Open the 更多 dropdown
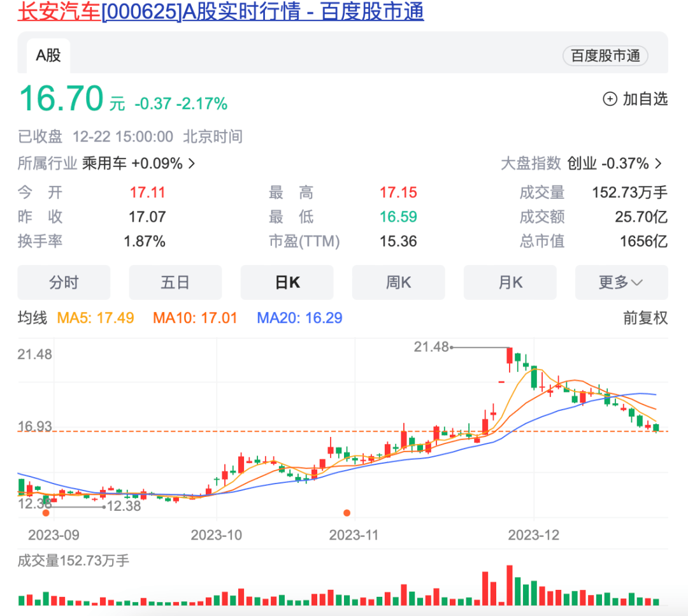The width and height of the screenshot is (688, 616). coord(621,283)
